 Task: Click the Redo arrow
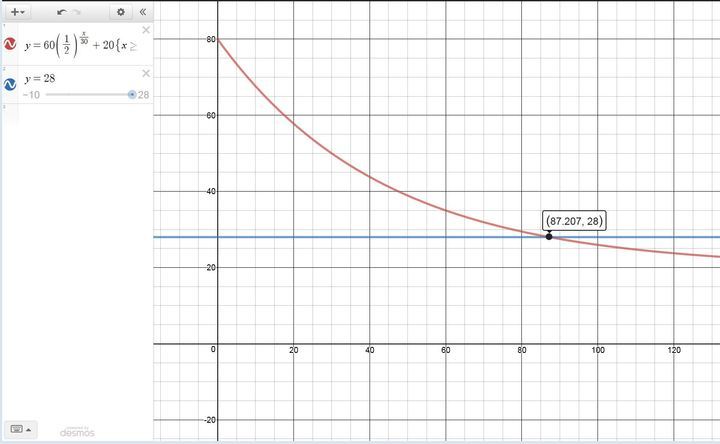coord(78,12)
